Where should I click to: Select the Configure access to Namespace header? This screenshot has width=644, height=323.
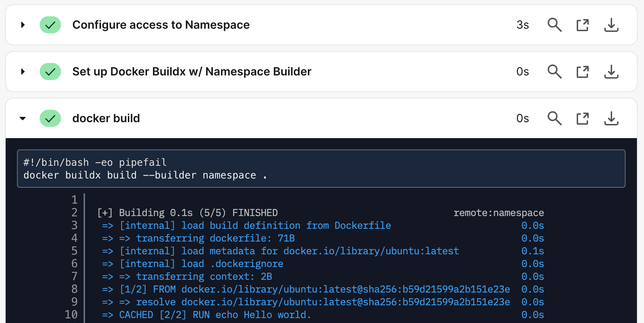[161, 25]
